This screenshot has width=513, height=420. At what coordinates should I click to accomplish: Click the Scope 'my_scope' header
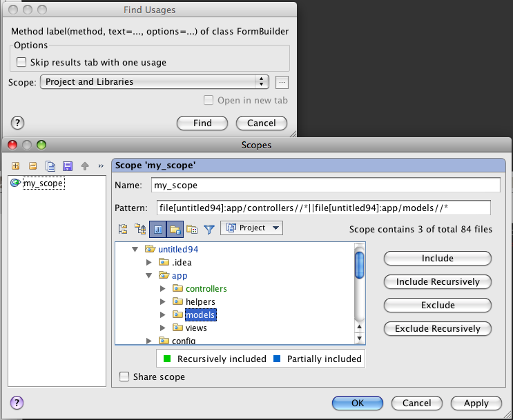pos(309,166)
